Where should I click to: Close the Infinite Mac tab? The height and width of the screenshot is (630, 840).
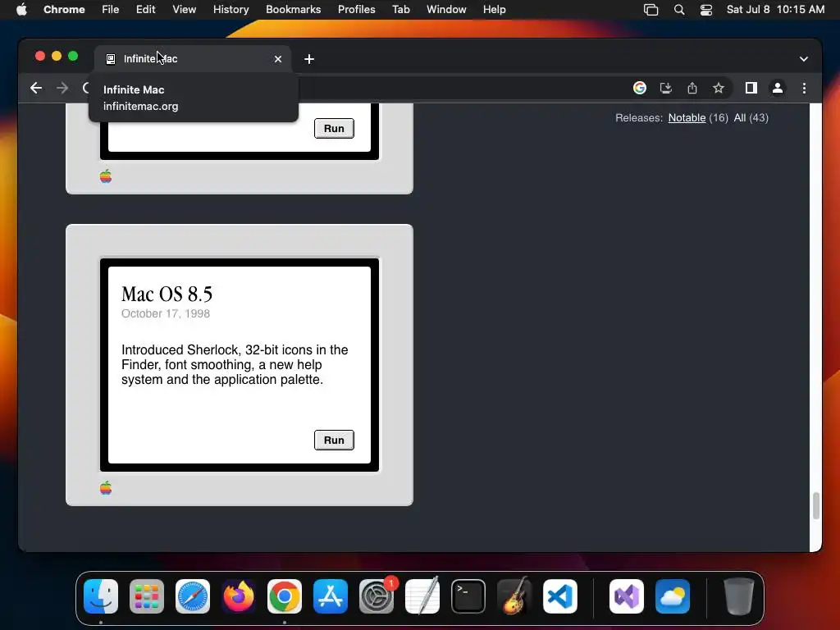coord(278,59)
